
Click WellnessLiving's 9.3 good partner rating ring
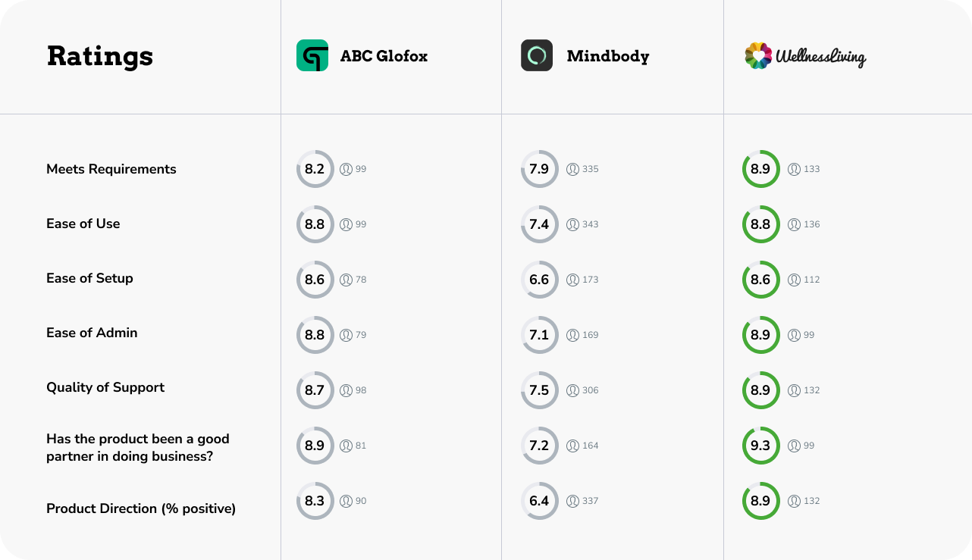[760, 446]
